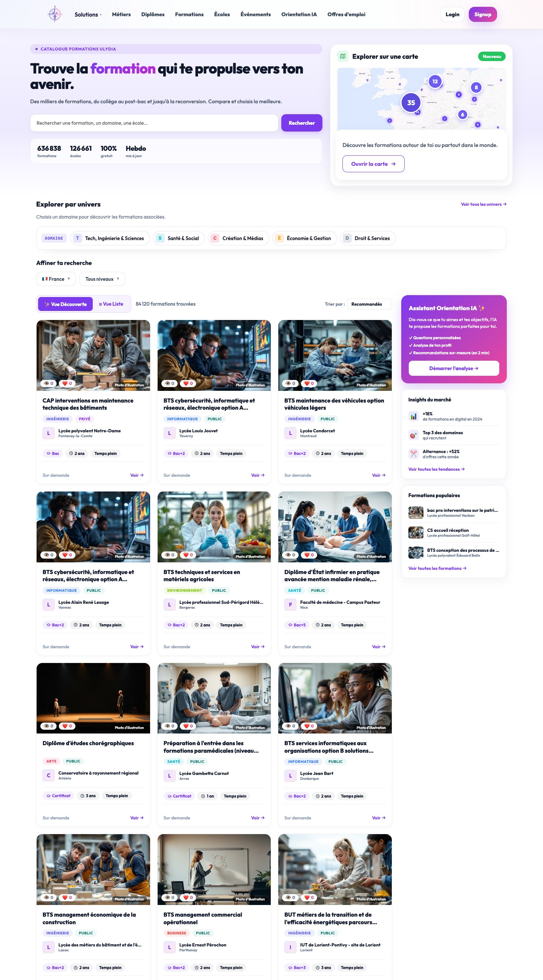Go to the Orientation IA nav item
The image size is (543, 980).
click(299, 14)
